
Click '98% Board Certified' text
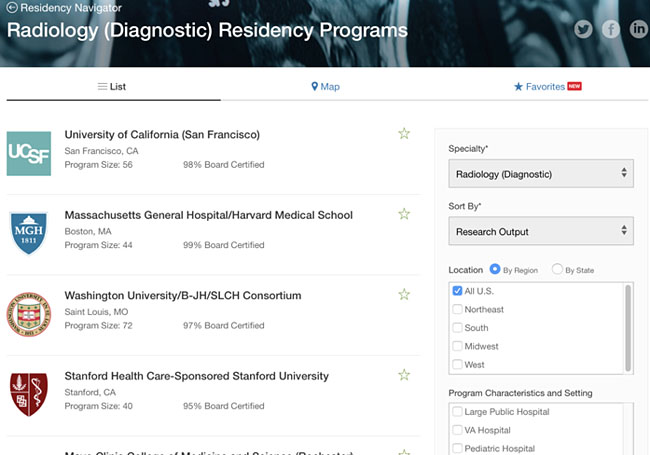tap(224, 165)
